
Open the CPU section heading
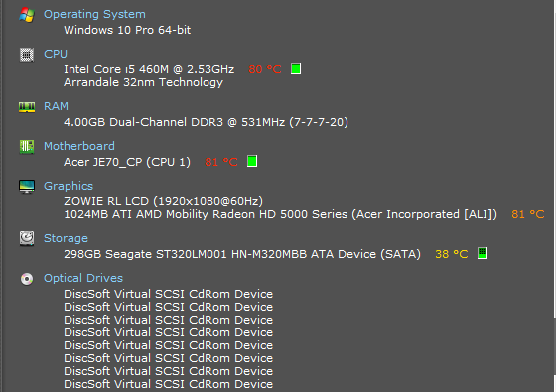56,54
